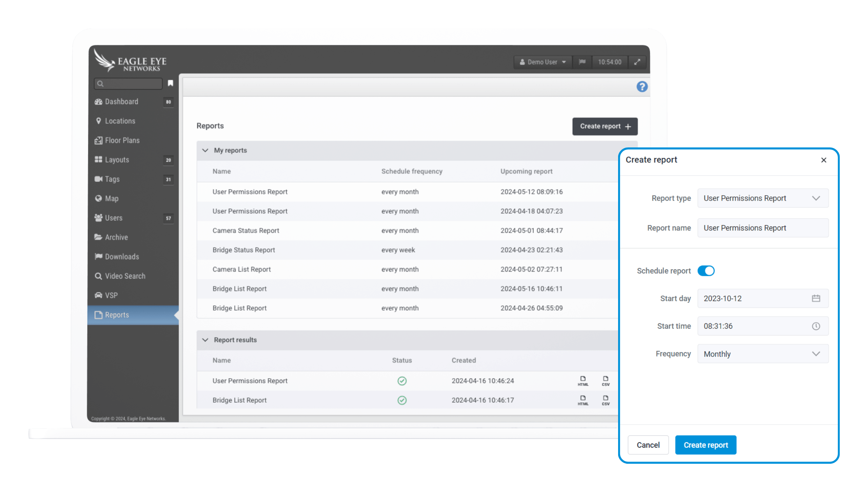
Task: Expand the My reports section
Action: pos(206,150)
